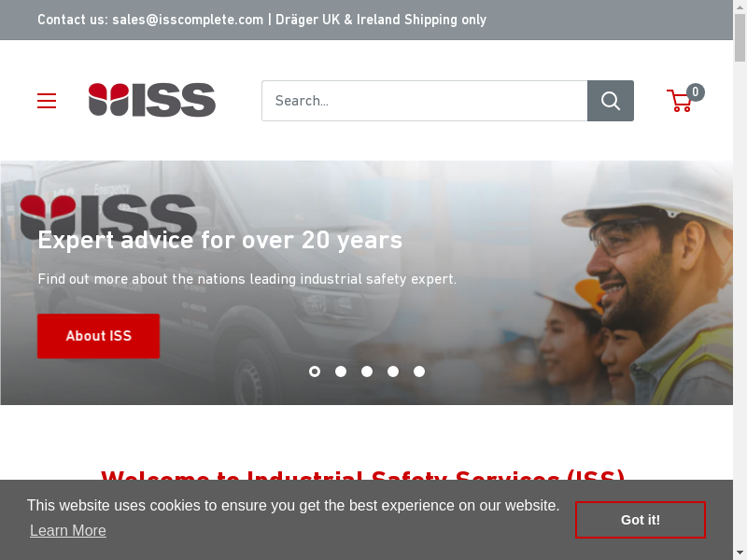Click the Expert advice for over 20 years heading

220,240
